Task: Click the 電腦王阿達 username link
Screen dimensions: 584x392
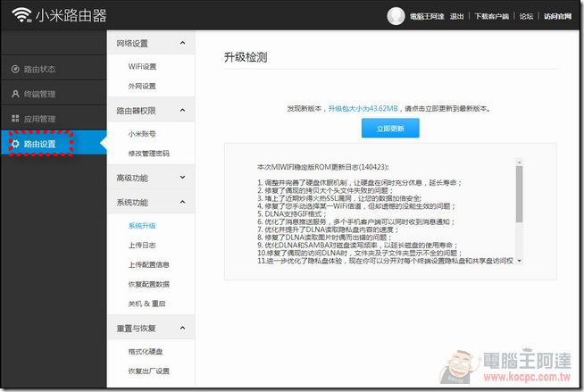Action: pyautogui.click(x=427, y=16)
